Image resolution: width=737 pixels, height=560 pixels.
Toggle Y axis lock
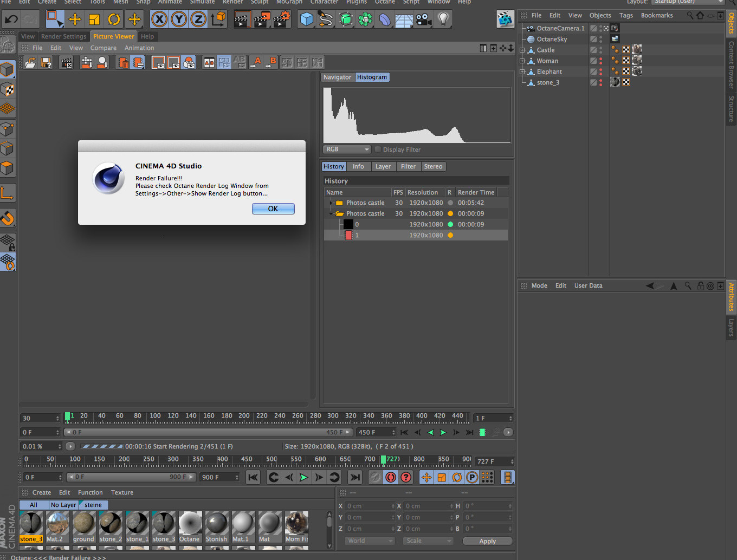point(179,19)
